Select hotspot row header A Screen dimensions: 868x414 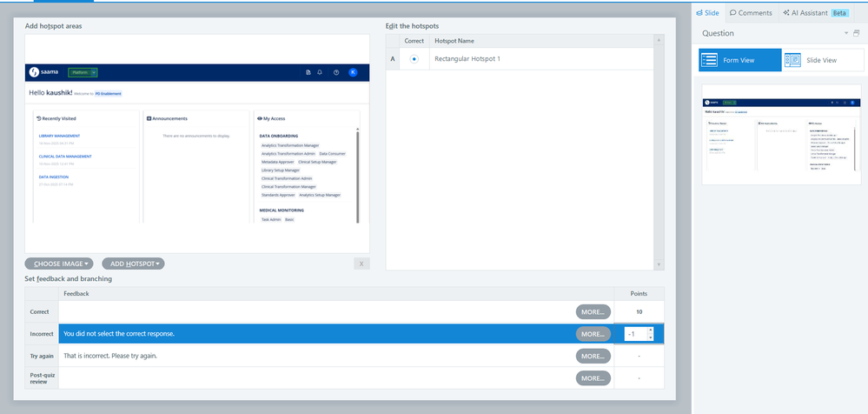point(393,59)
